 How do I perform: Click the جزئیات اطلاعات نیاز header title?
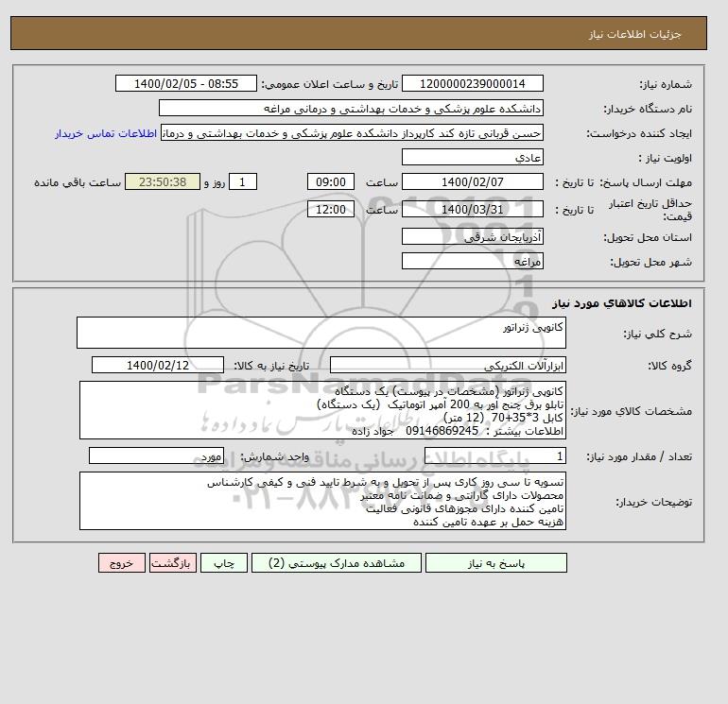click(x=634, y=34)
